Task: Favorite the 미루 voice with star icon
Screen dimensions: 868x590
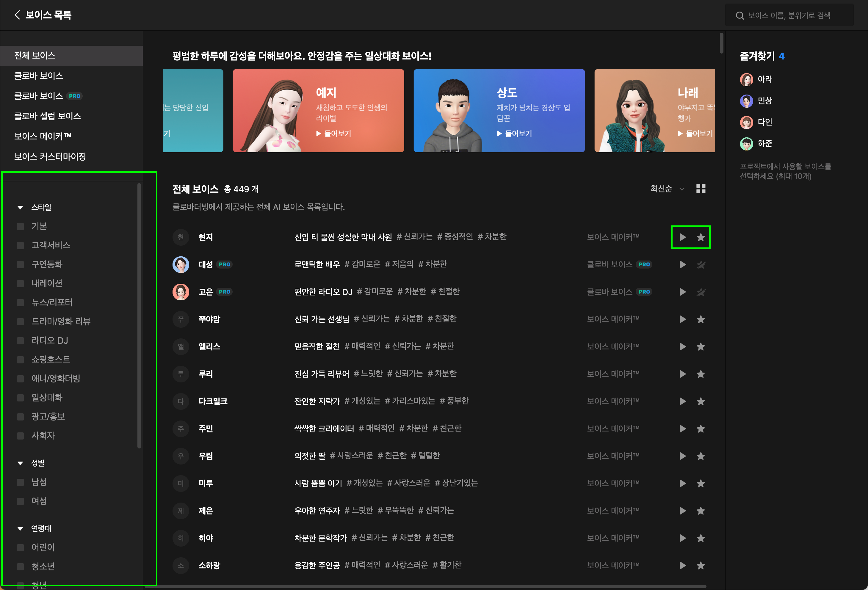Action: point(701,484)
